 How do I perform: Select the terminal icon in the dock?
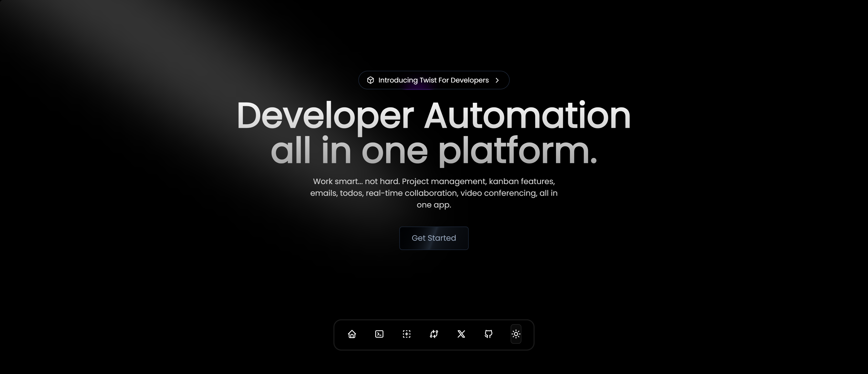click(379, 334)
